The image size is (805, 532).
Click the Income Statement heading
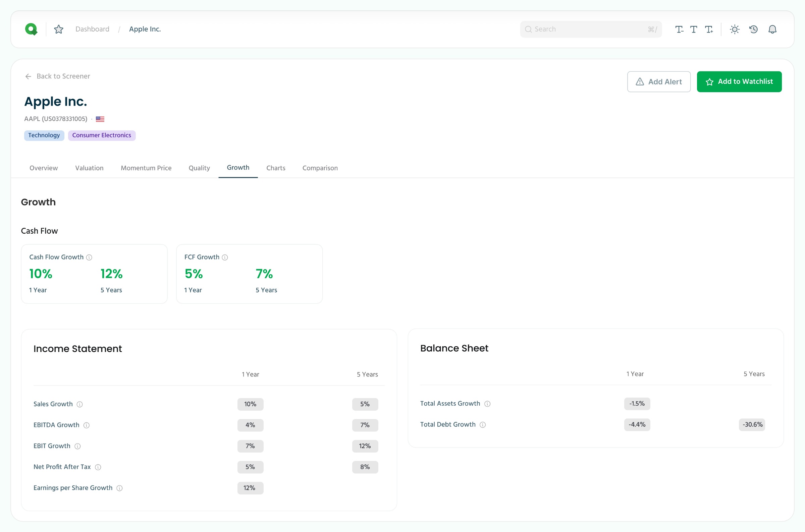click(78, 349)
